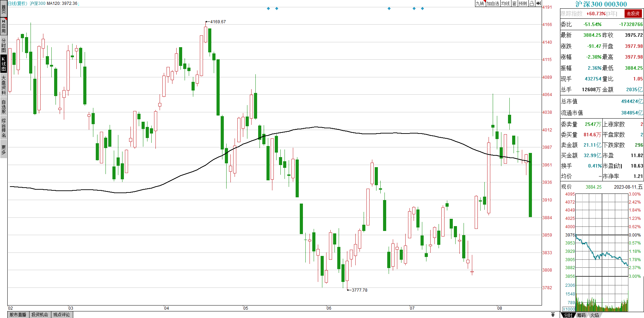The image size is (644, 318).
Task: Click the first blue diamond event marker
Action: (x=268, y=8)
